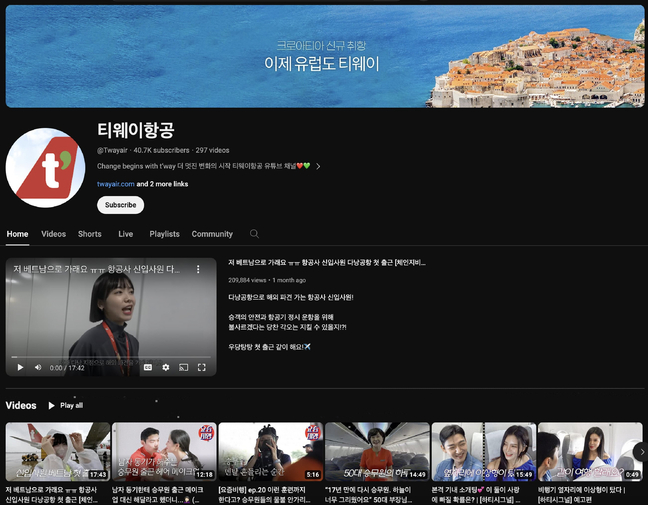Open the Community tab
This screenshot has height=505, width=648.
pyautogui.click(x=212, y=234)
